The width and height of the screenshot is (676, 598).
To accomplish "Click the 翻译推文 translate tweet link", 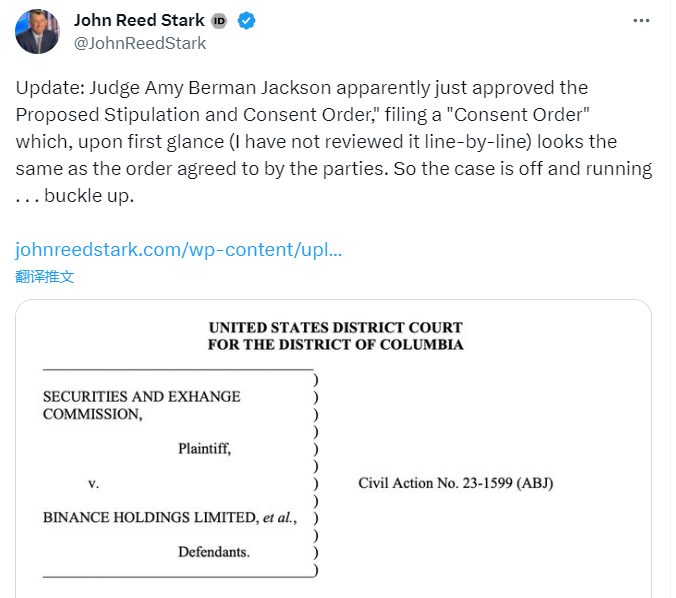I will pos(44,276).
